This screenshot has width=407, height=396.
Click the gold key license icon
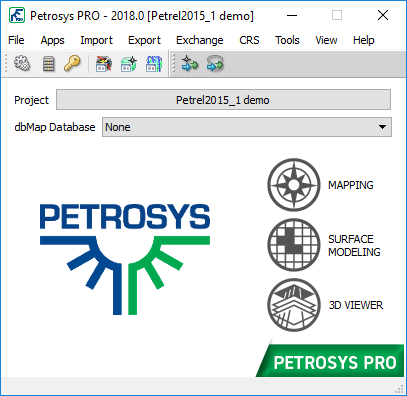tap(72, 63)
